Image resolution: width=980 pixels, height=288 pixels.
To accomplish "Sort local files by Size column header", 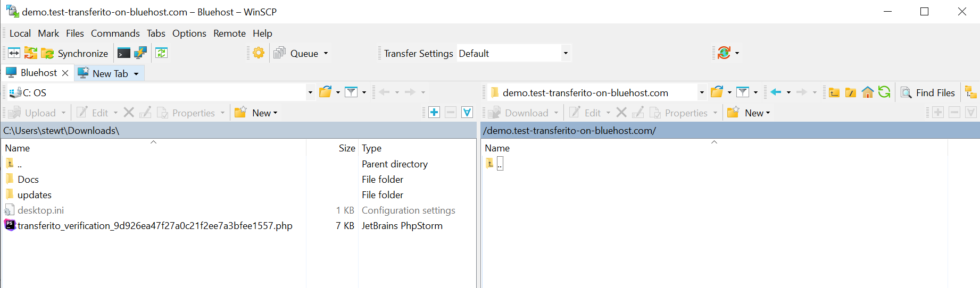I will click(x=333, y=148).
